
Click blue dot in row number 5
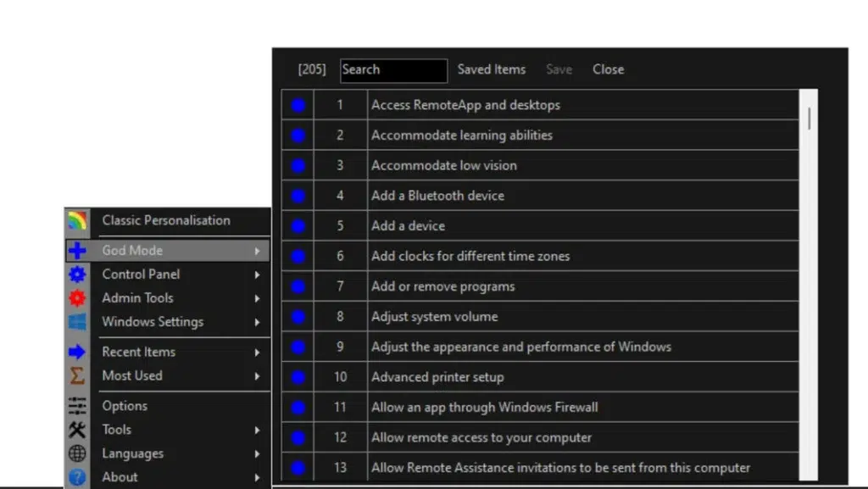(298, 225)
